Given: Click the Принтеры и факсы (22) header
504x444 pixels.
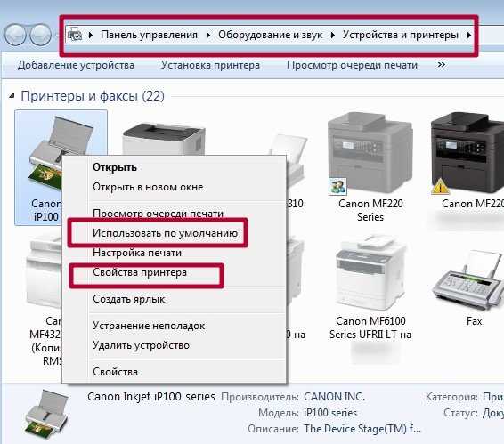Looking at the screenshot, I should pos(93,96).
